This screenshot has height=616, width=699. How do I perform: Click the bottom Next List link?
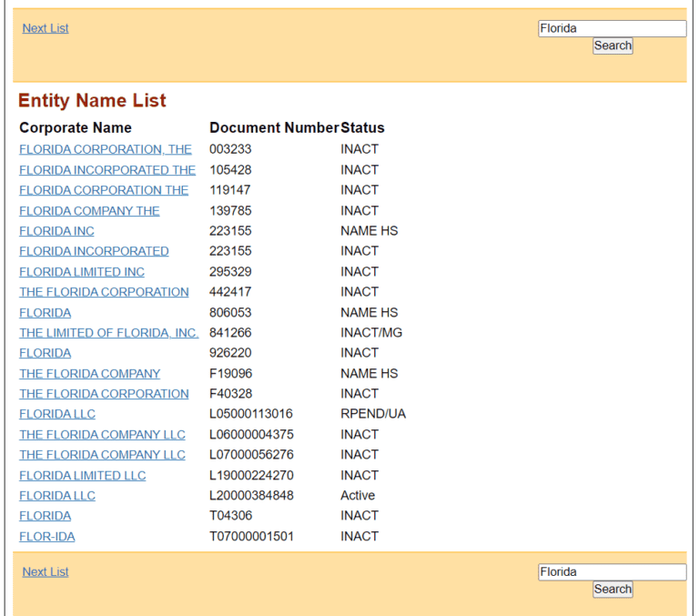coord(46,571)
